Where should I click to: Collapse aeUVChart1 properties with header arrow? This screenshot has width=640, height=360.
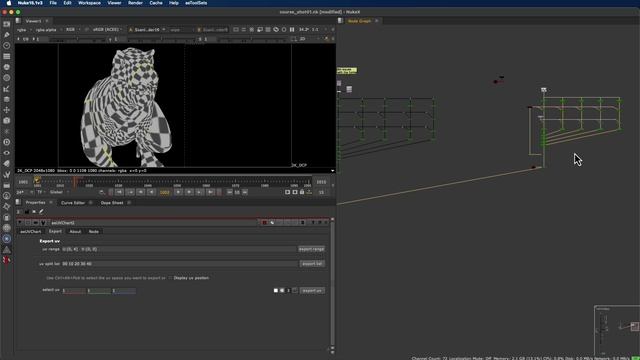[x=20, y=223]
